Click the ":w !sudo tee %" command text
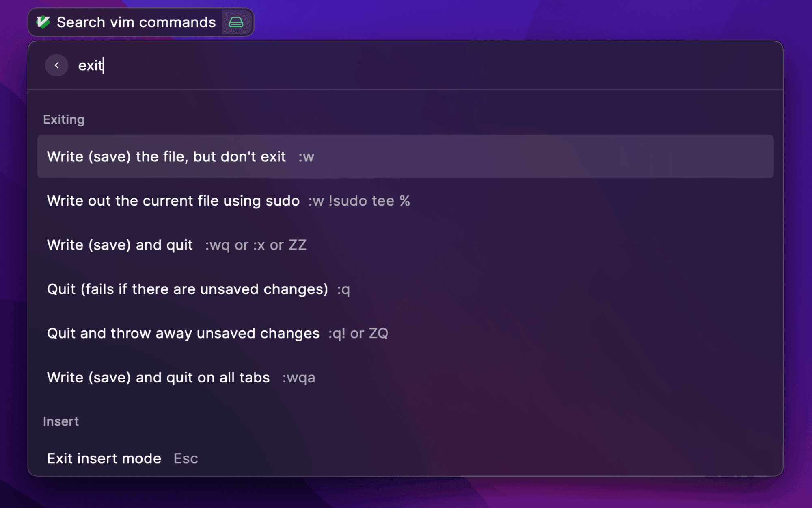Viewport: 812px width, 508px height. (359, 201)
